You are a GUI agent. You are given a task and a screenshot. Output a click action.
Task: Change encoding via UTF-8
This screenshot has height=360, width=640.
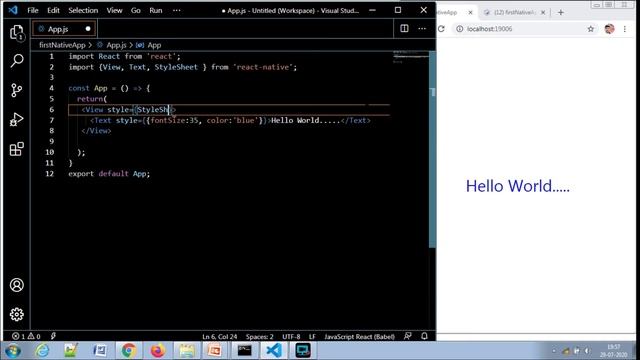[x=291, y=337]
